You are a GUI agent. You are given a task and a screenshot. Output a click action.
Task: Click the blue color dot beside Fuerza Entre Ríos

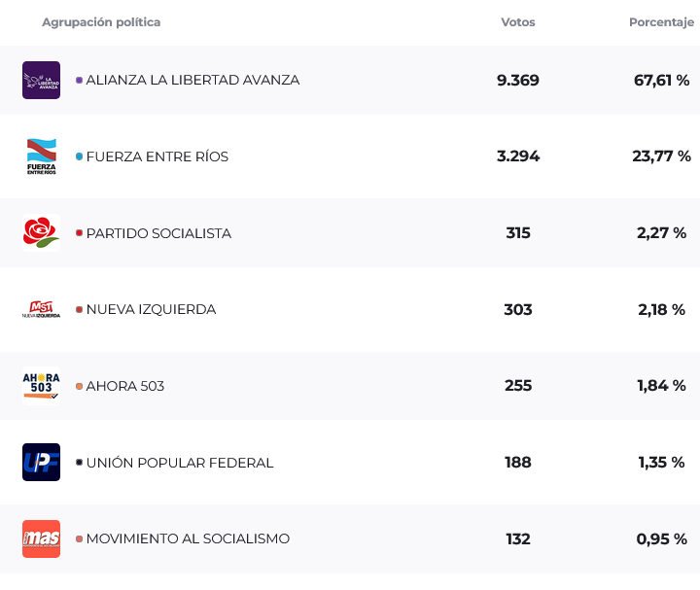pyautogui.click(x=79, y=156)
